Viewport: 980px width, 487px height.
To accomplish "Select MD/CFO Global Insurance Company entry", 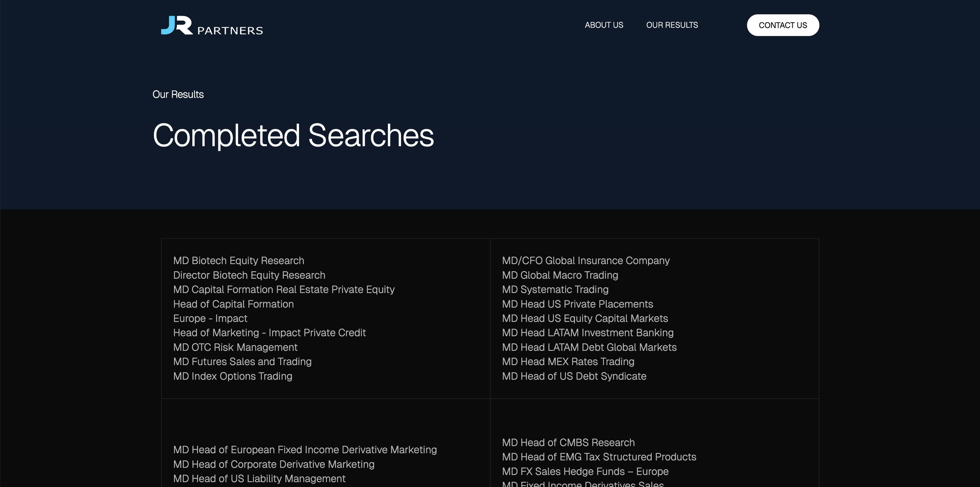I will (586, 260).
